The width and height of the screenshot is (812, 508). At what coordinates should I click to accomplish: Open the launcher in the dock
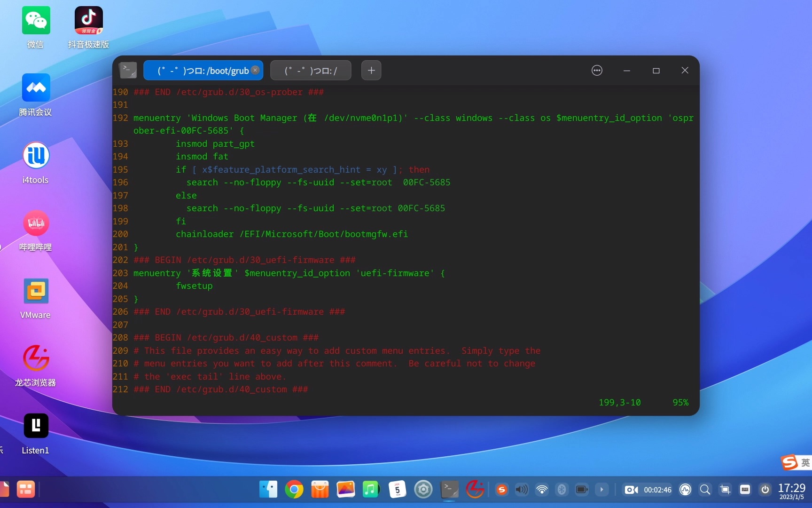click(x=26, y=490)
